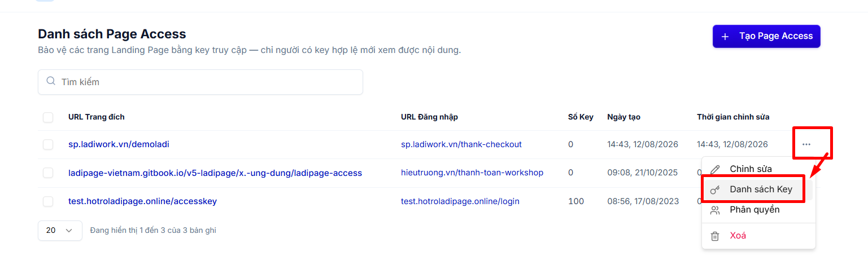This screenshot has width=868, height=278.
Task: Open the rows-per-page dropdown showing 20
Action: [60, 230]
